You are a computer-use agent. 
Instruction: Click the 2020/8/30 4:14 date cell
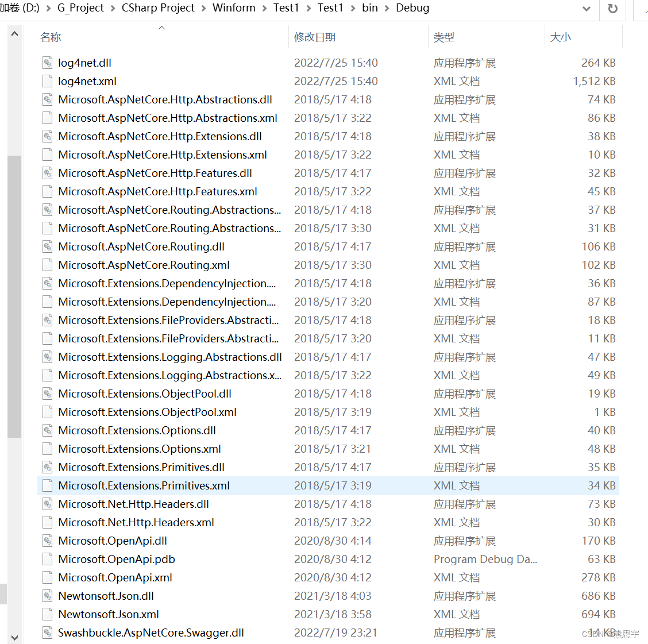(333, 541)
